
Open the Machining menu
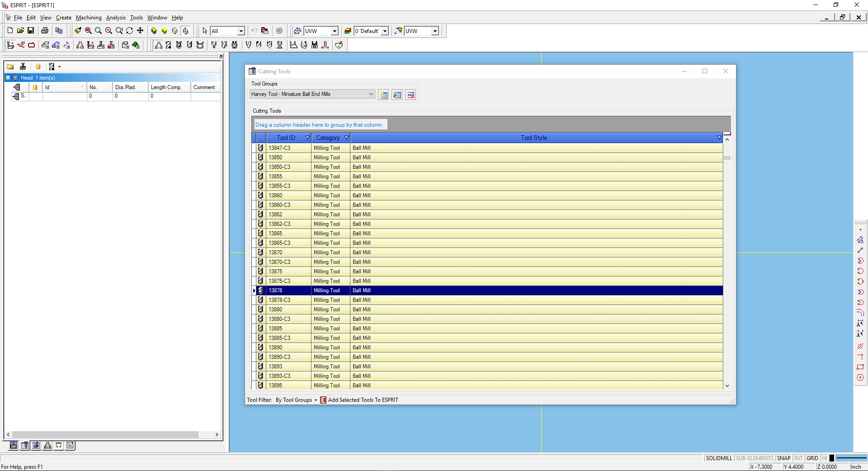point(89,18)
